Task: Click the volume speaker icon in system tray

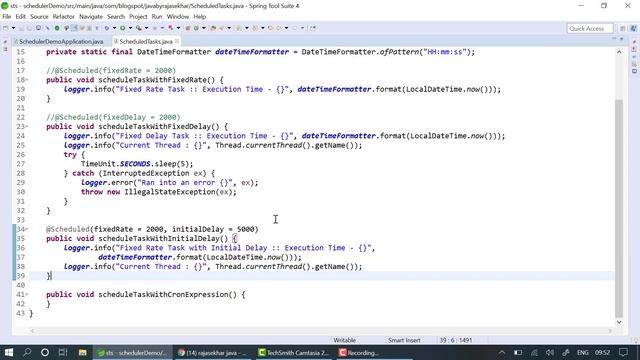Action: tap(550, 352)
